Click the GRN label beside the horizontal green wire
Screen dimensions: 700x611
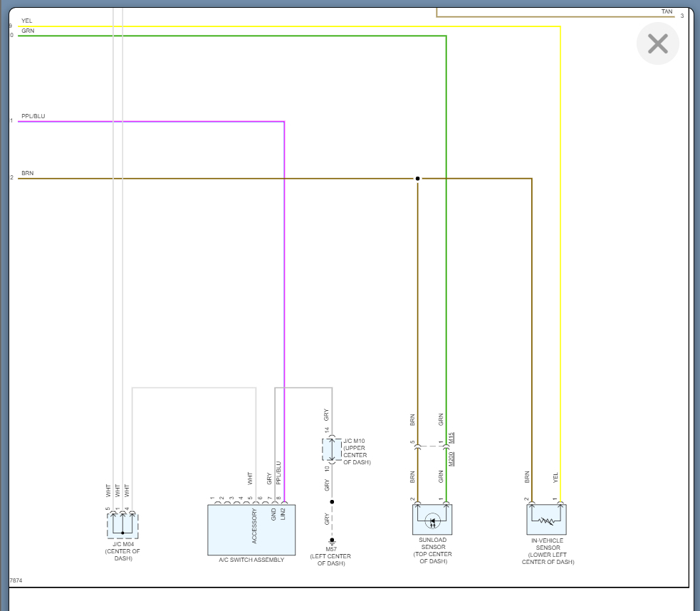click(28, 31)
